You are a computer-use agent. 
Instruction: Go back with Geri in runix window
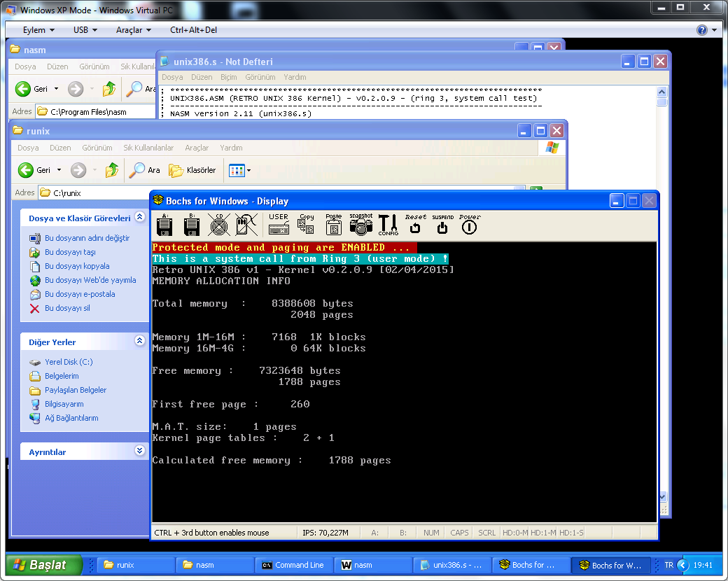point(34,170)
